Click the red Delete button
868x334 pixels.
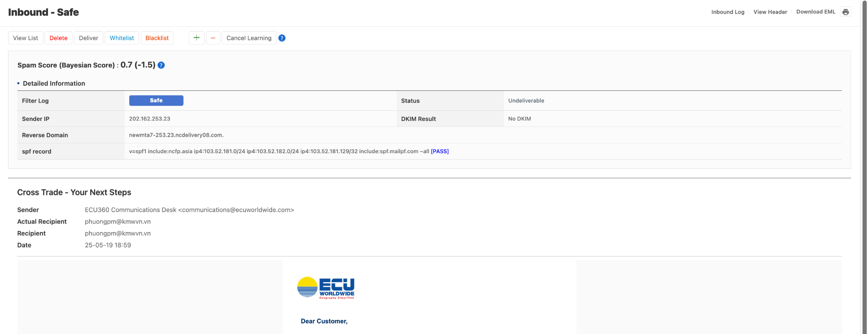[x=58, y=38]
